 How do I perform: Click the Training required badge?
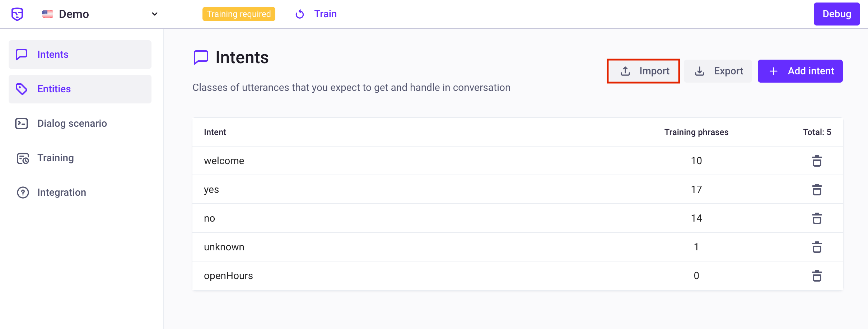tap(239, 14)
